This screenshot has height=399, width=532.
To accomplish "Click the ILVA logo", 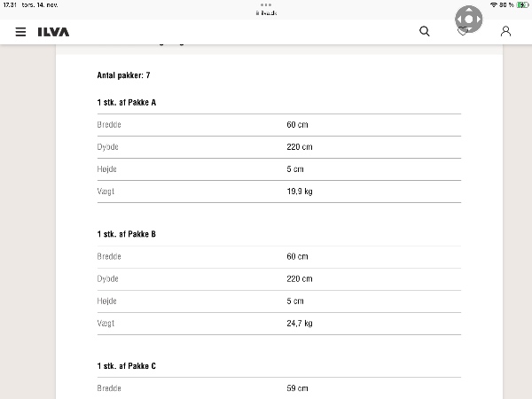I will coord(53,32).
